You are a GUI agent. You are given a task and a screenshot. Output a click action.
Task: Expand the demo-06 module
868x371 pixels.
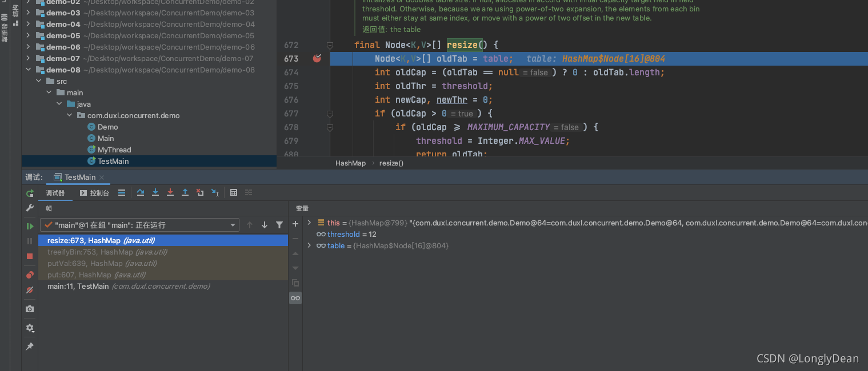point(29,47)
